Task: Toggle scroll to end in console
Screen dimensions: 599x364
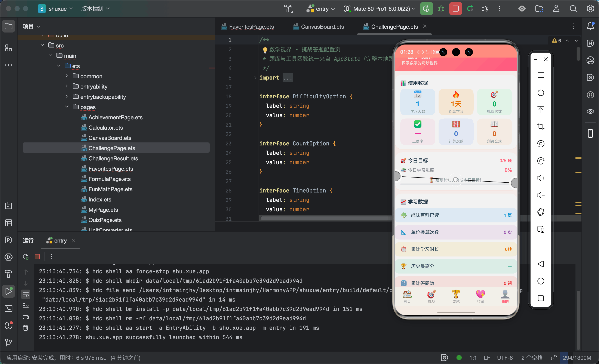Action: point(25,305)
